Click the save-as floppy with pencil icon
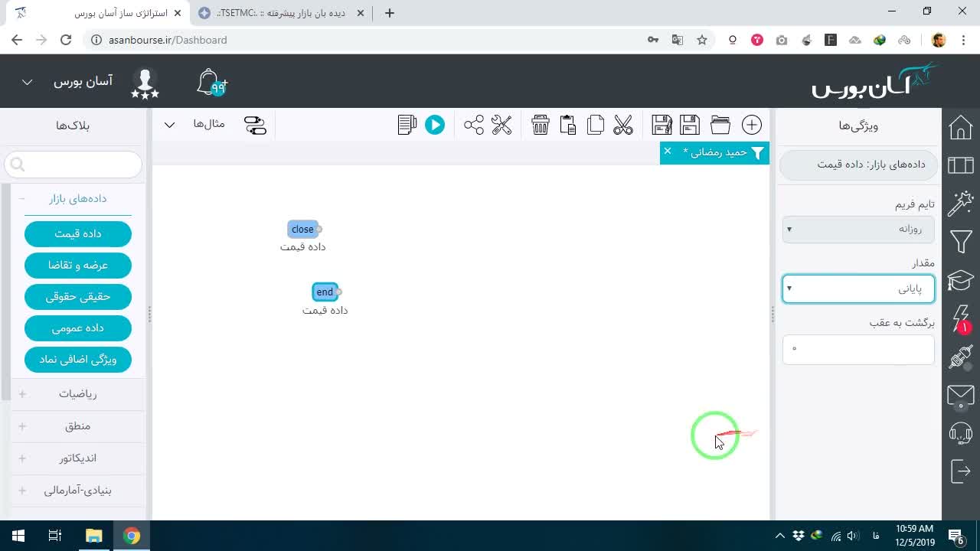The height and width of the screenshot is (551, 980). point(661,126)
